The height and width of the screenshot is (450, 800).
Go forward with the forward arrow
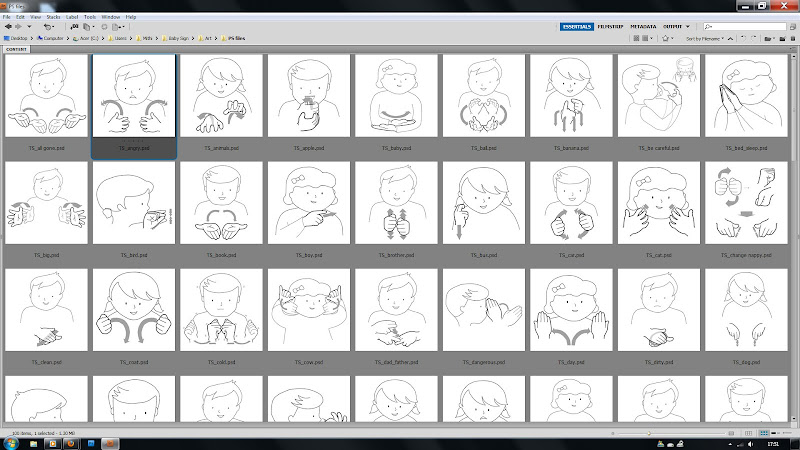click(18, 27)
